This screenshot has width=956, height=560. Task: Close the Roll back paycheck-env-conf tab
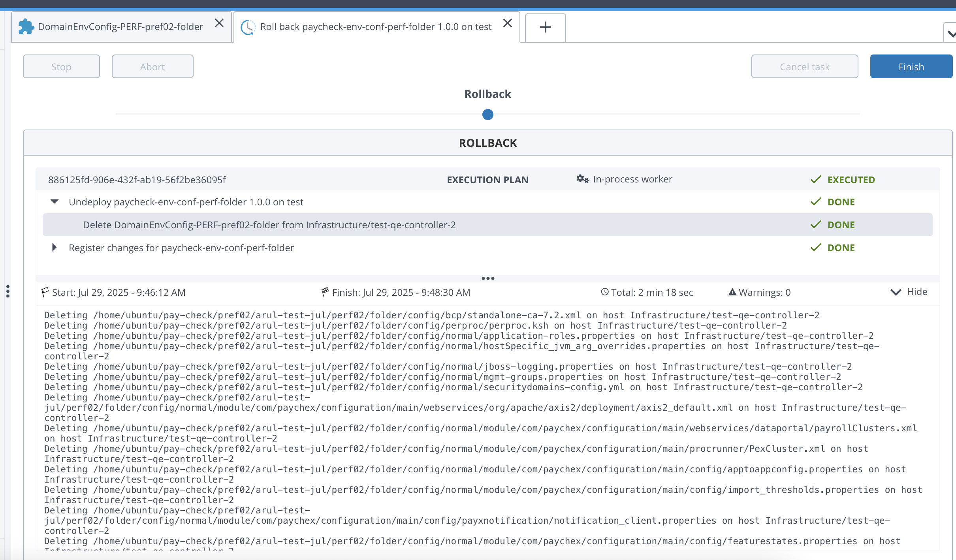508,23
